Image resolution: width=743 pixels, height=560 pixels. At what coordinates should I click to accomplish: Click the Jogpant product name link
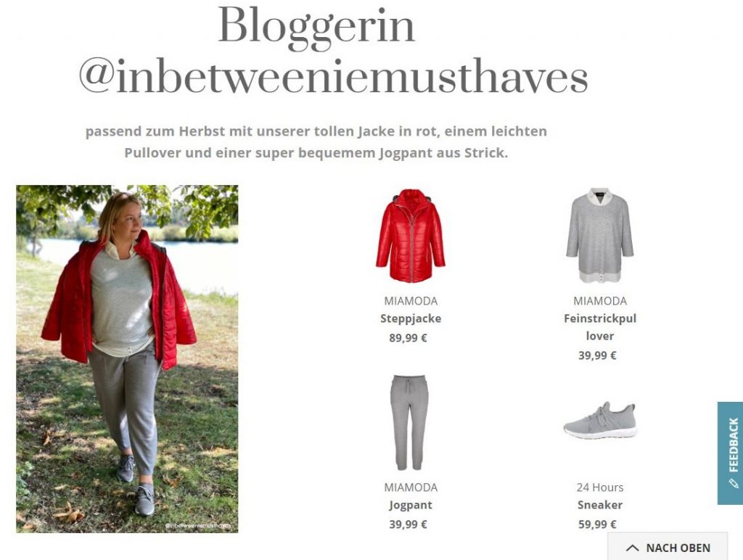click(x=411, y=505)
